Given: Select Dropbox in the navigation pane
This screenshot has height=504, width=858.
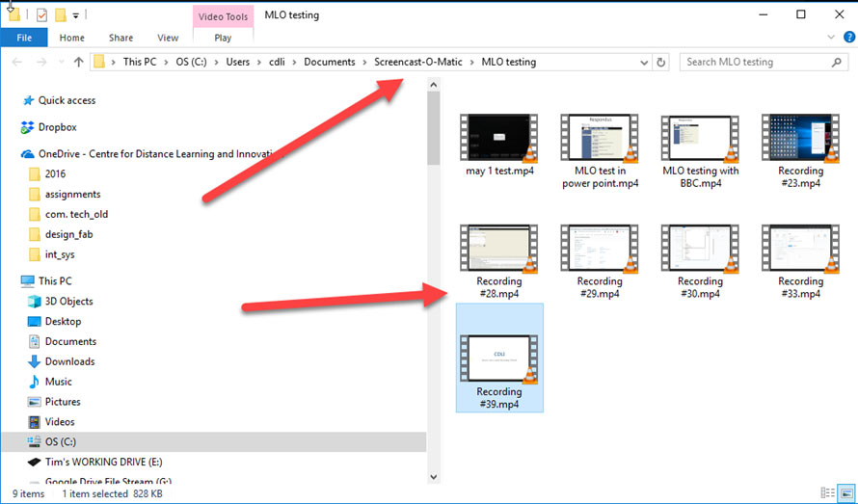Looking at the screenshot, I should click(x=49, y=127).
